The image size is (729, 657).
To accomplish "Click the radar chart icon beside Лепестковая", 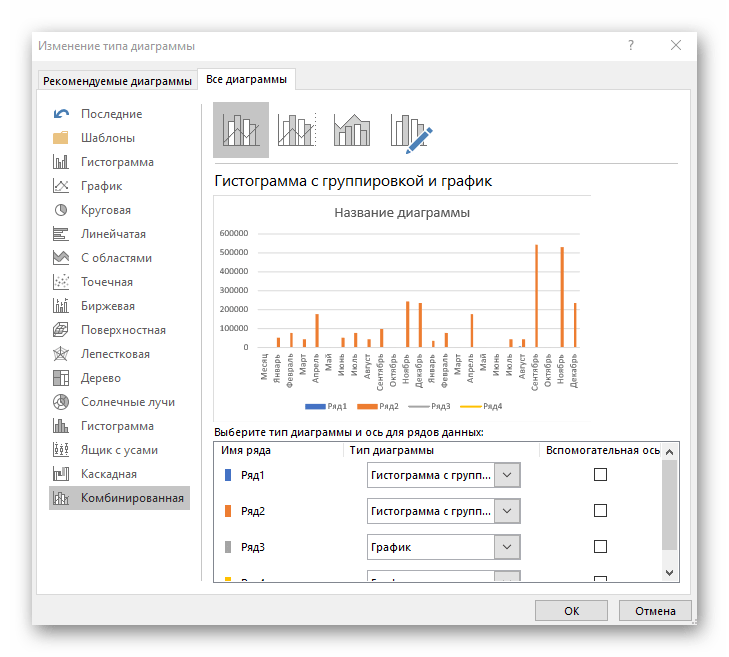I will coord(61,354).
